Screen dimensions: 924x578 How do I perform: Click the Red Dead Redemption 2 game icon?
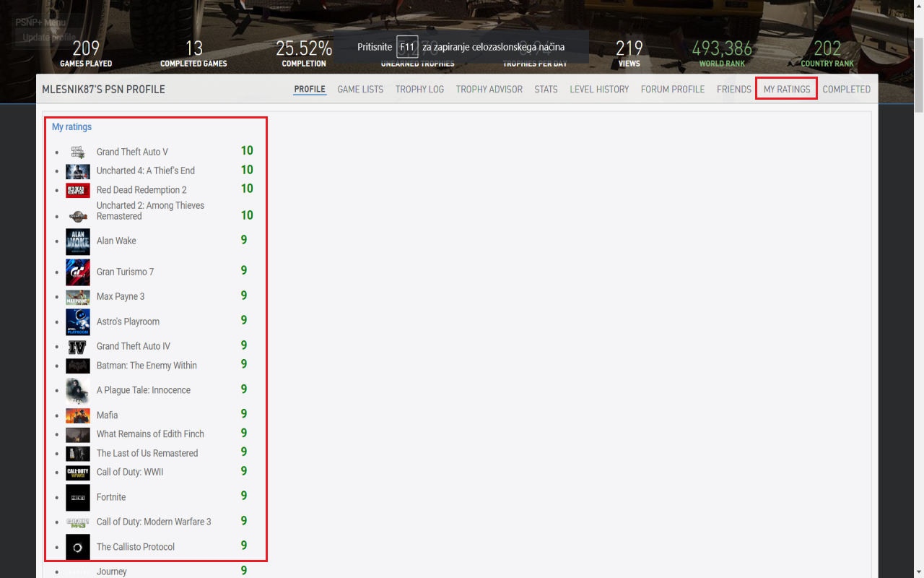[x=78, y=190]
